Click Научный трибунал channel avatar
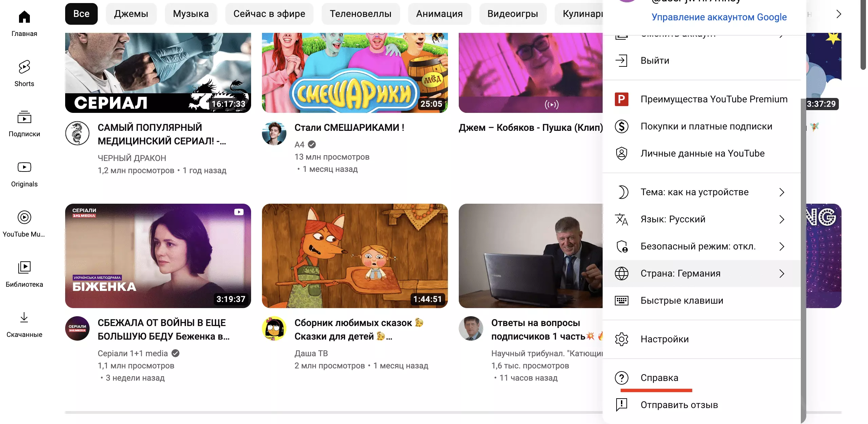 [x=471, y=328]
